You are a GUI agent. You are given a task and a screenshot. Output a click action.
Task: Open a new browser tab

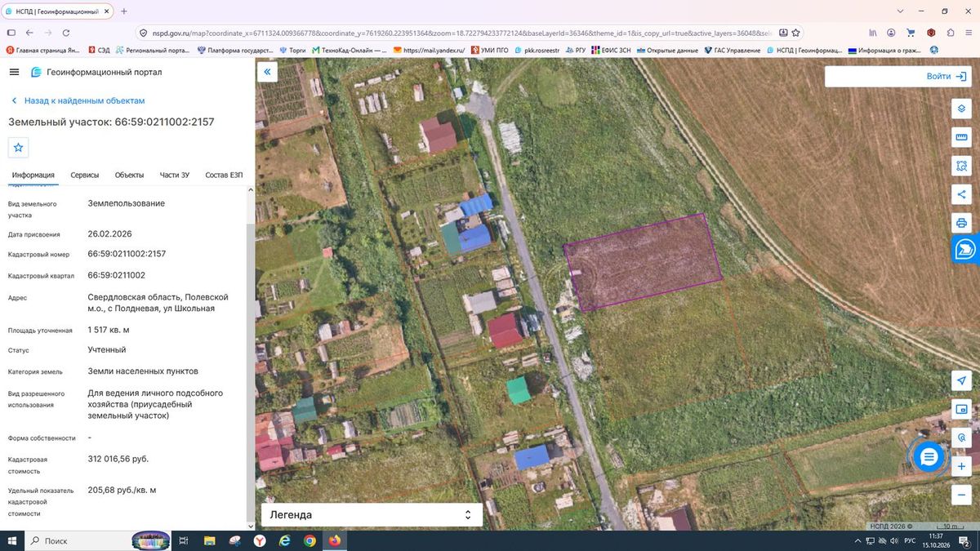(x=124, y=11)
